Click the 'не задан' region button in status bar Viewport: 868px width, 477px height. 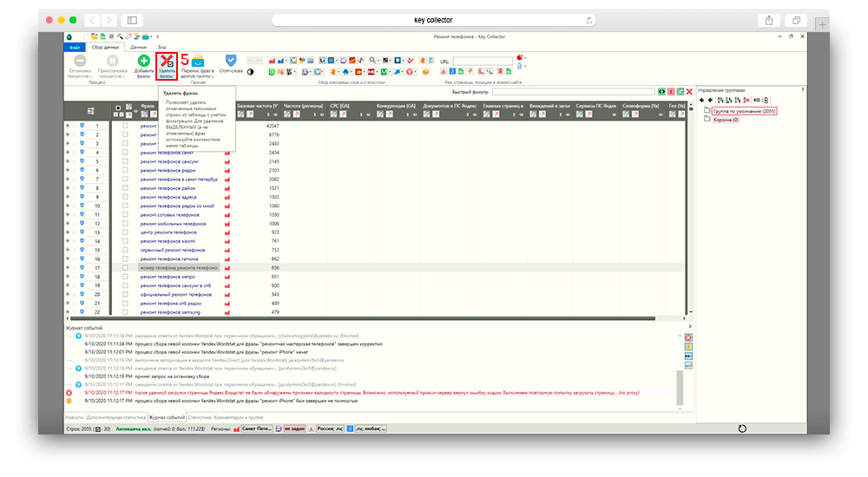(x=294, y=428)
